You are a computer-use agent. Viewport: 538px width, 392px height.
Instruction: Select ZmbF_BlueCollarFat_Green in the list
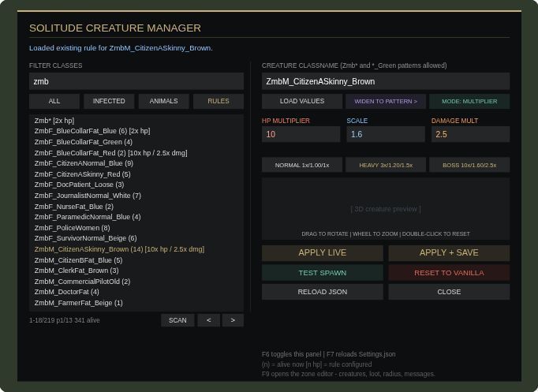pos(136,142)
